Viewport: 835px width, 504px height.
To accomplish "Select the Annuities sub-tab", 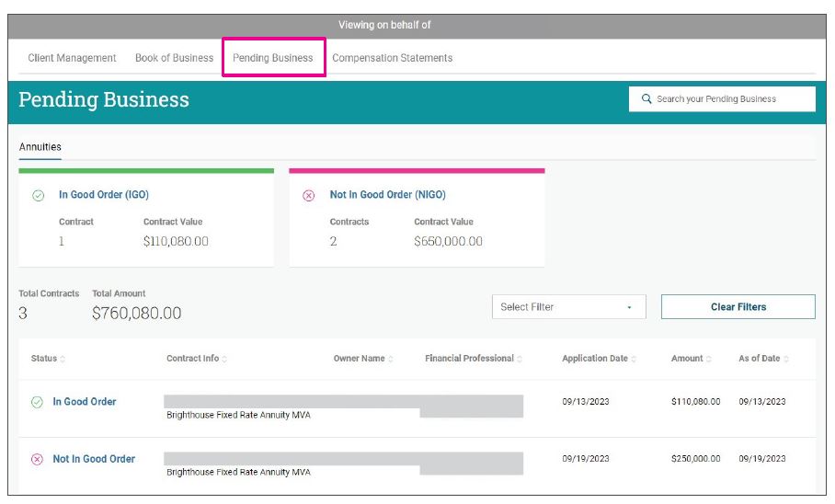I will tap(40, 147).
